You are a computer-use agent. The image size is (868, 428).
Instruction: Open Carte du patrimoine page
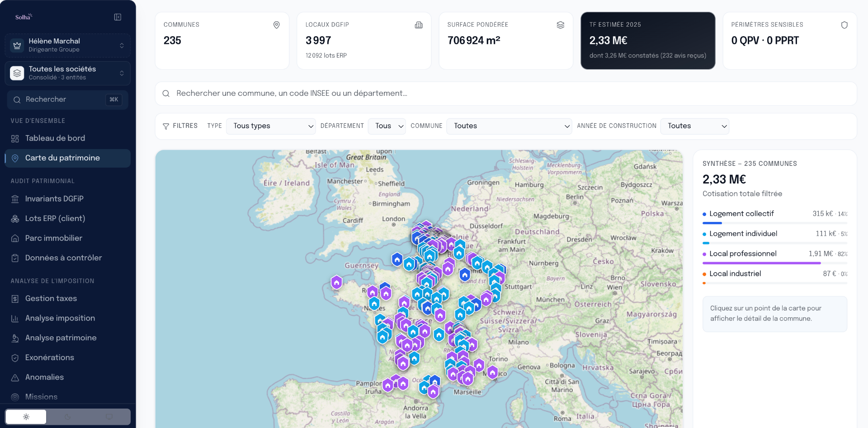[x=68, y=158]
